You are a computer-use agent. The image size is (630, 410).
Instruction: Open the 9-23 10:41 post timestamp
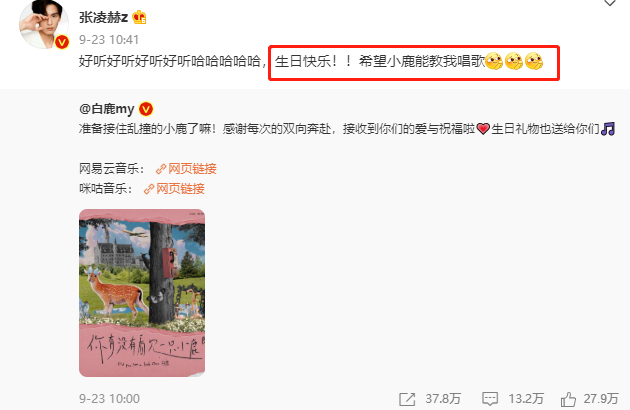(x=109, y=39)
